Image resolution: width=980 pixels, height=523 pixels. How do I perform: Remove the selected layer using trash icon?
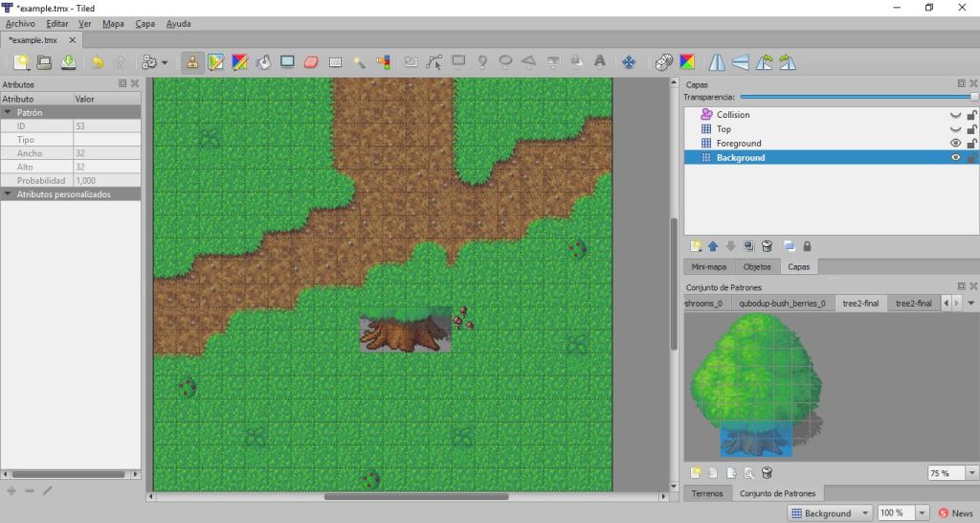767,246
